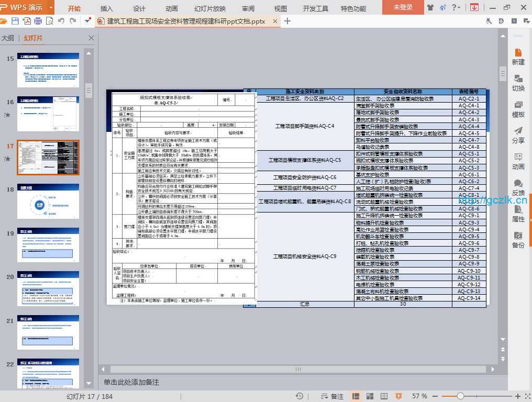
Task: Click the Save icon in quick toolbar
Action: pyautogui.click(x=15, y=21)
